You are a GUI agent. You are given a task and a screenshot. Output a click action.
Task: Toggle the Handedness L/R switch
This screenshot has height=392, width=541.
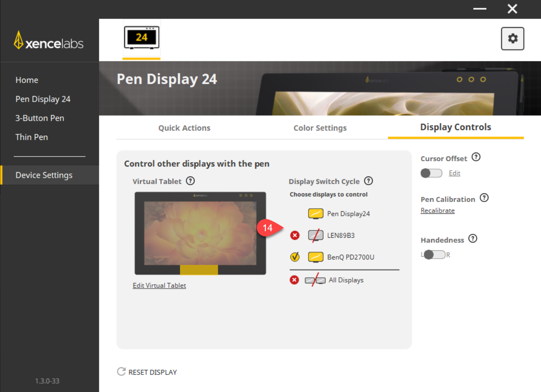[435, 255]
